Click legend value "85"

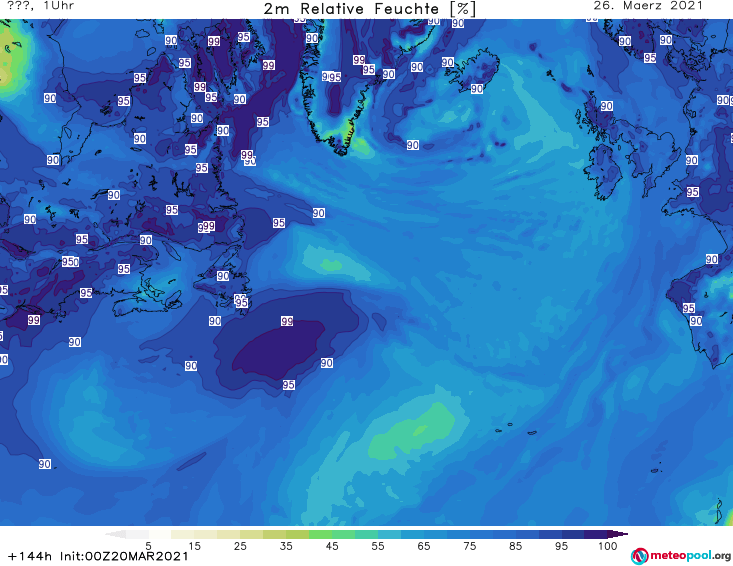[x=515, y=545]
